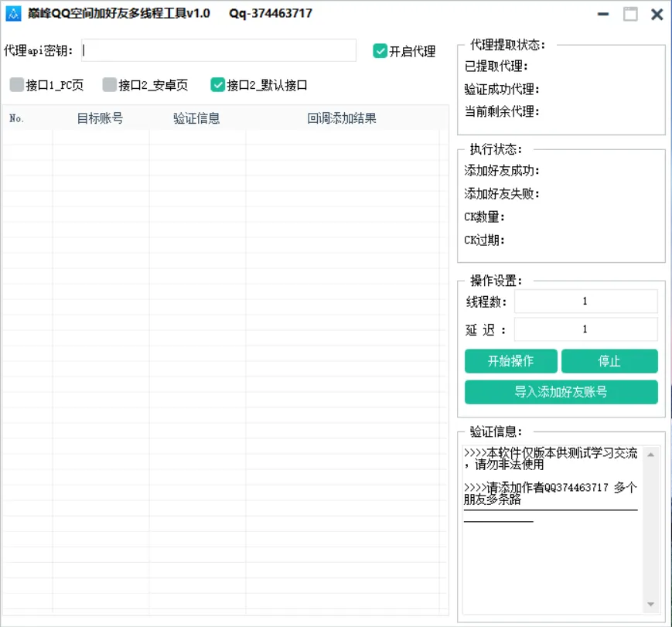
Task: Check the 接口2_安卓页 option
Action: tap(109, 85)
